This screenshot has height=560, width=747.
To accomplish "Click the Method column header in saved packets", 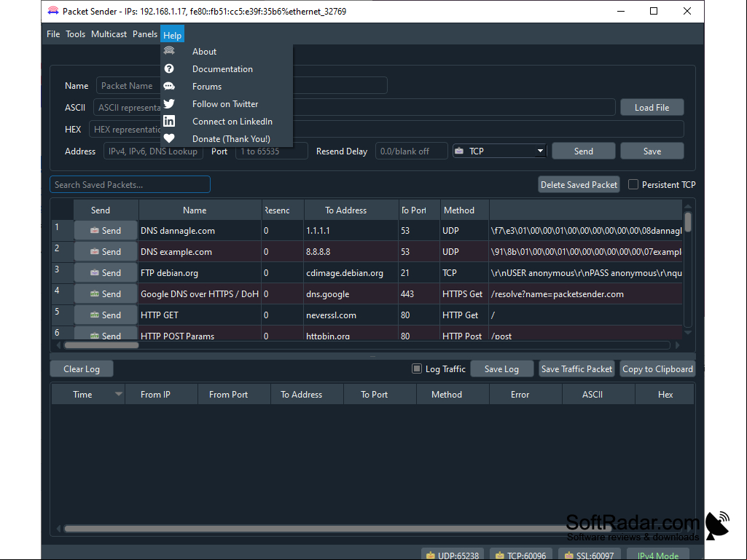I will coord(464,210).
